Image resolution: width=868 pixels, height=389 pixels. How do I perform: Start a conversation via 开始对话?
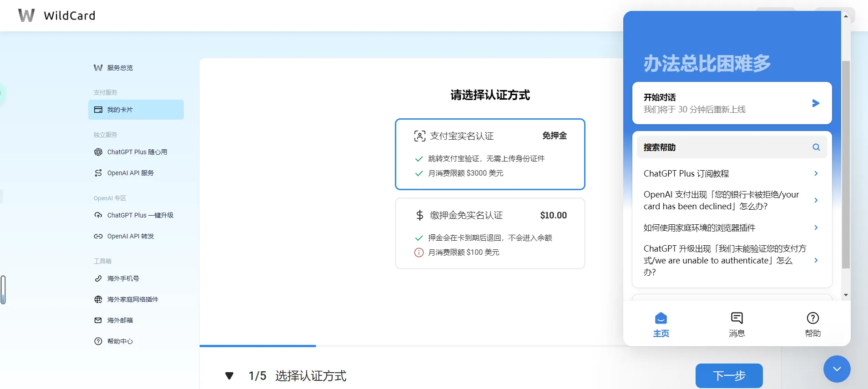pyautogui.click(x=732, y=103)
